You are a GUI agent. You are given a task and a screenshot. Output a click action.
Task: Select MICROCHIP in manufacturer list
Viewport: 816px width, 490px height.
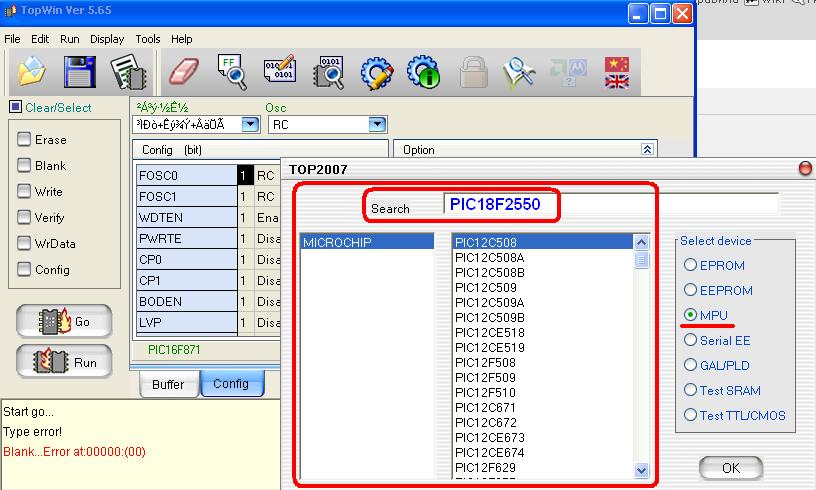(x=367, y=242)
